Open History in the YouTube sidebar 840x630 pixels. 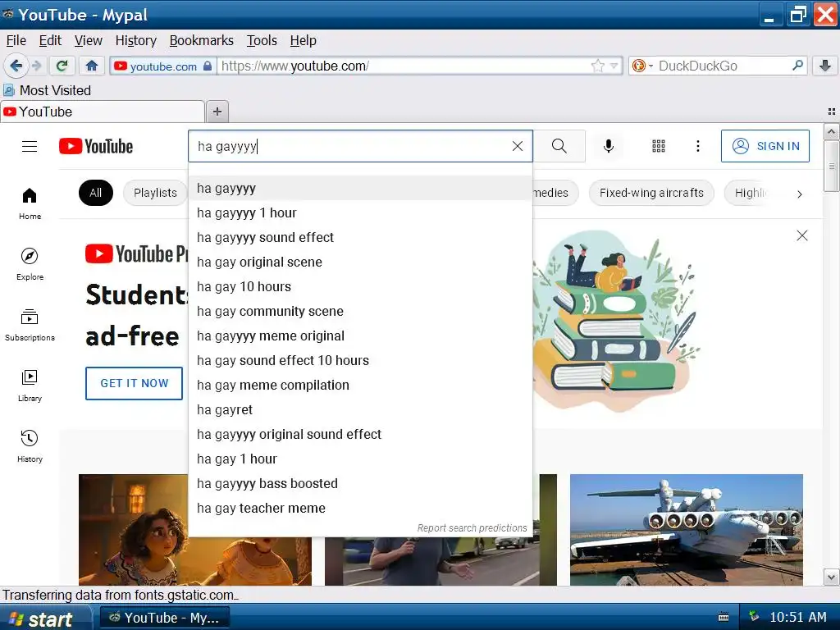click(x=30, y=446)
